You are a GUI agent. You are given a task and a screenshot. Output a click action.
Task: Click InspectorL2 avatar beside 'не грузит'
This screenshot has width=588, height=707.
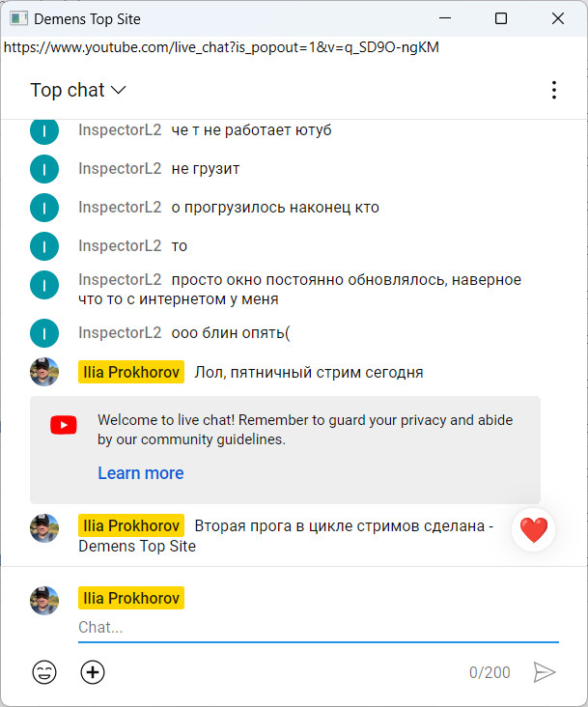point(44,169)
